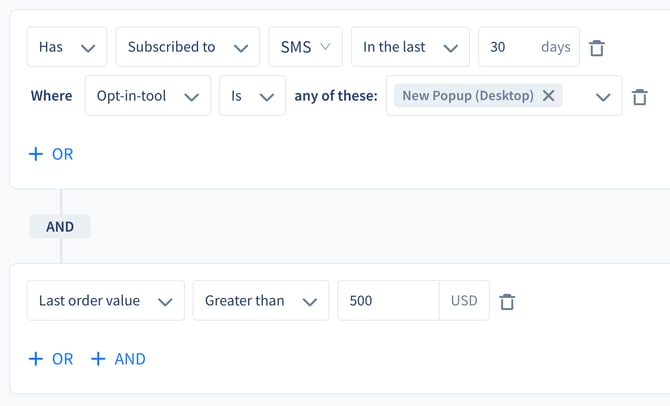Delete the Opt-in-tool where clause
This screenshot has height=406, width=670.
(x=639, y=97)
